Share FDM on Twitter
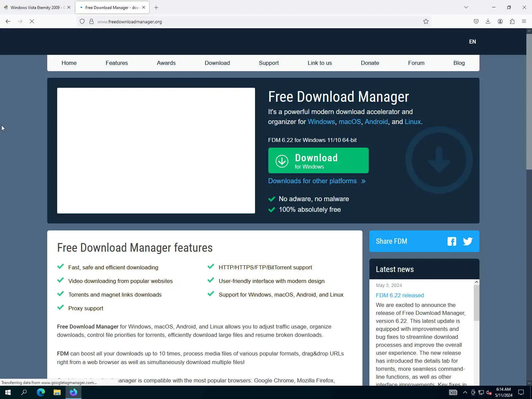This screenshot has height=399, width=532. [467, 241]
